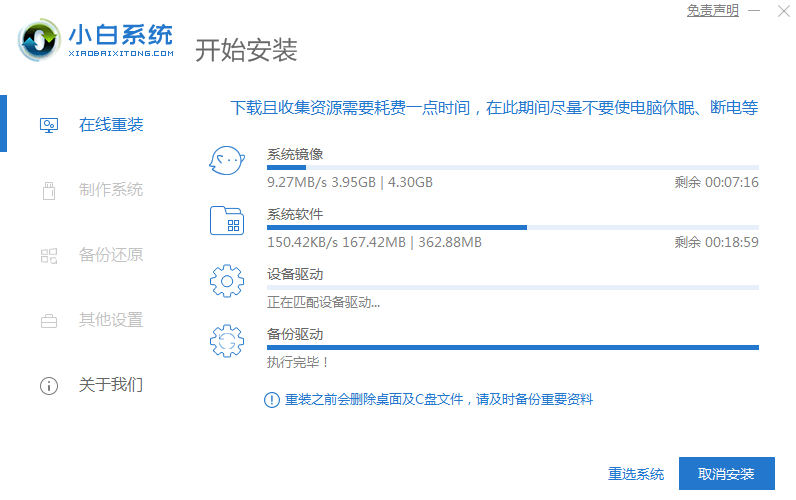Open the 免责声明 link

(712, 11)
